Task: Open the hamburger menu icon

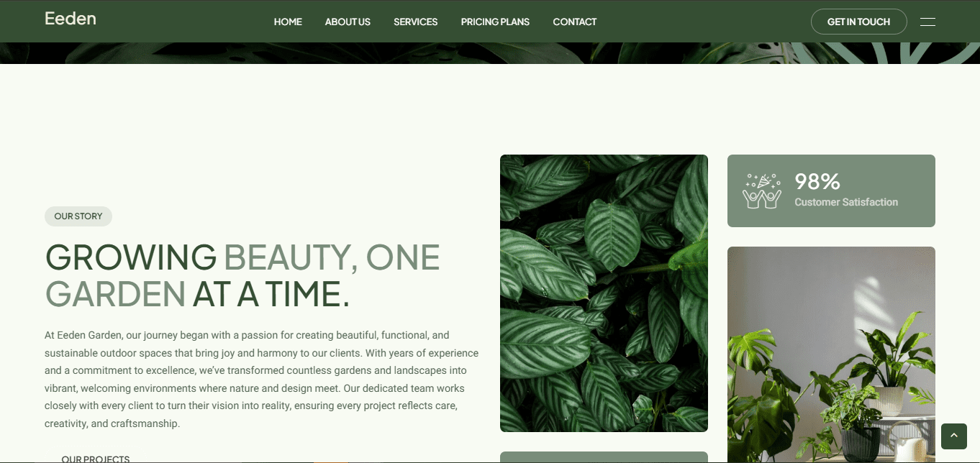Action: click(927, 22)
